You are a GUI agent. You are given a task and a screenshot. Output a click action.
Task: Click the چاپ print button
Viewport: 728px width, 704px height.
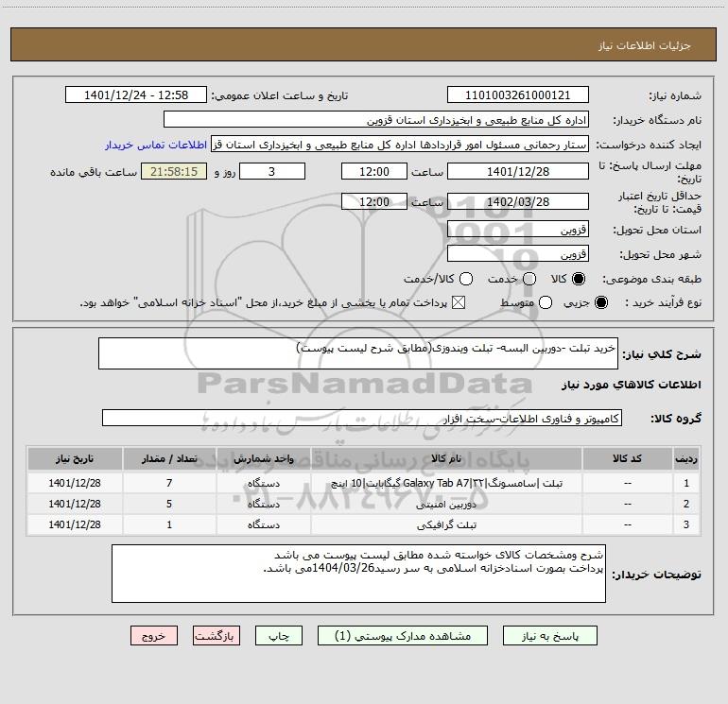pyautogui.click(x=279, y=636)
